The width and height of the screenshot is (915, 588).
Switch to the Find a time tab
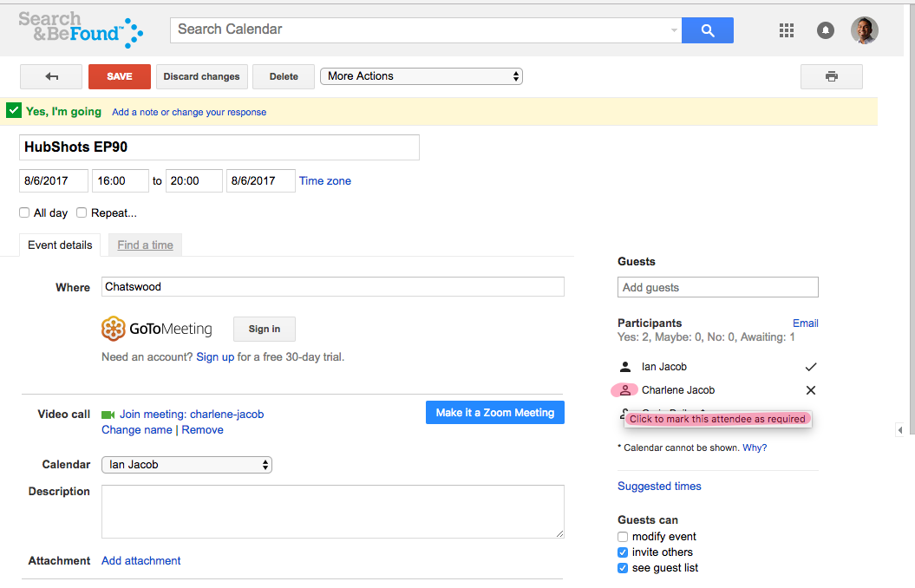click(145, 245)
